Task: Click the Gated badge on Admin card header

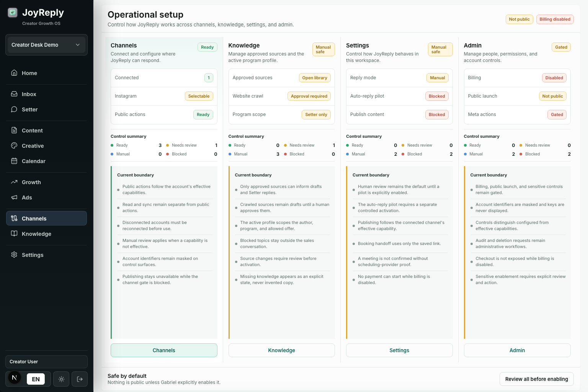Action: click(x=561, y=47)
